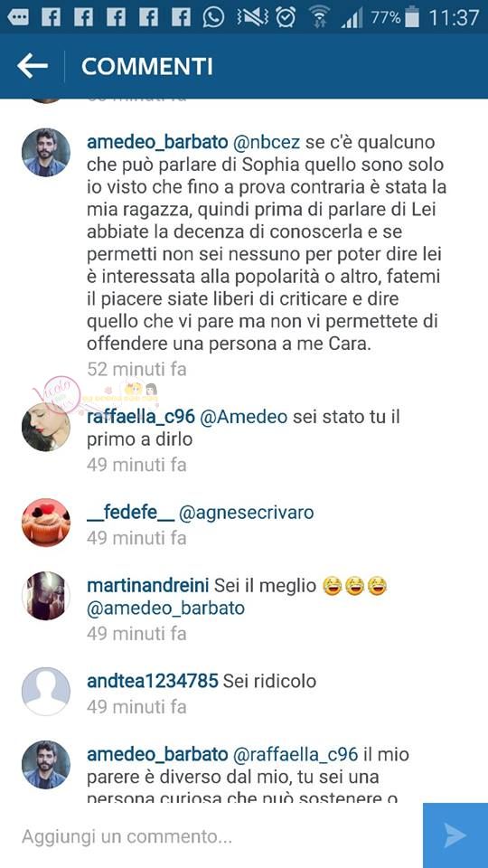Open the @raffaella_c96 mention in last comment
This screenshot has width=488, height=868.
[296, 754]
